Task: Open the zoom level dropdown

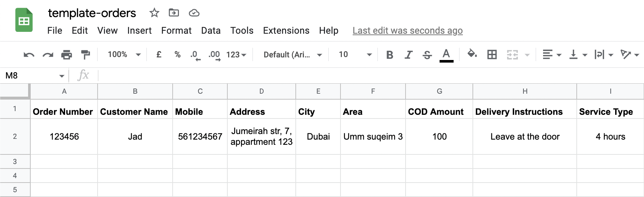Action: [x=124, y=55]
